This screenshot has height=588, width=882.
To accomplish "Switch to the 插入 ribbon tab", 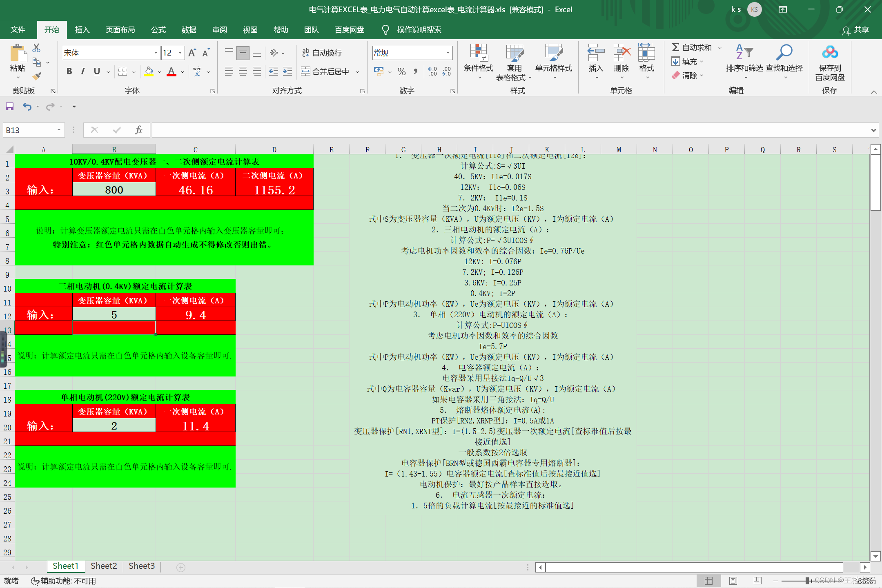I will click(82, 29).
